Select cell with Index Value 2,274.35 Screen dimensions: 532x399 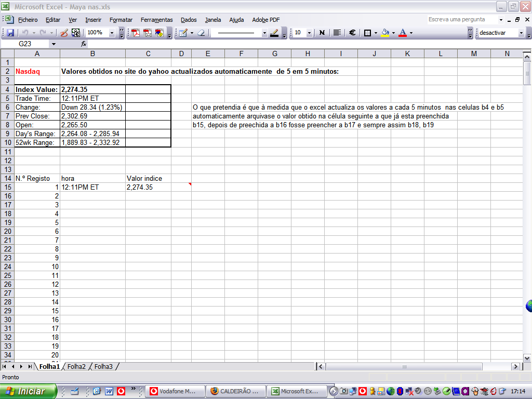(92, 89)
